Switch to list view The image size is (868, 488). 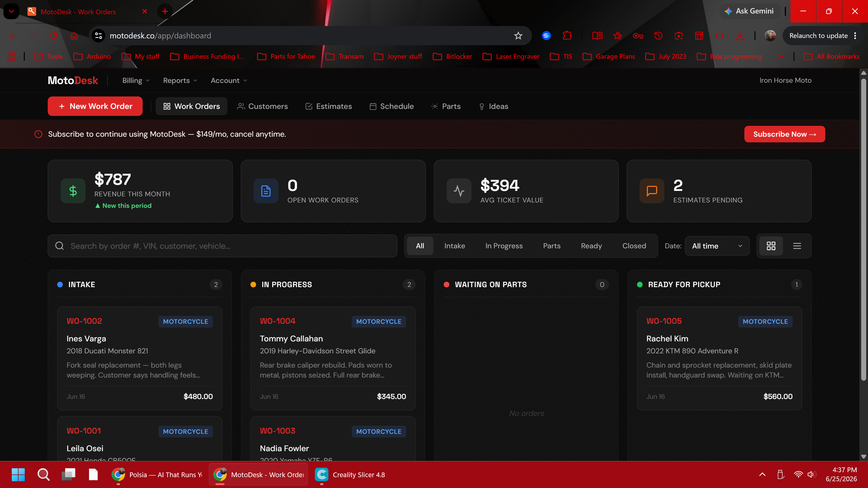click(797, 246)
